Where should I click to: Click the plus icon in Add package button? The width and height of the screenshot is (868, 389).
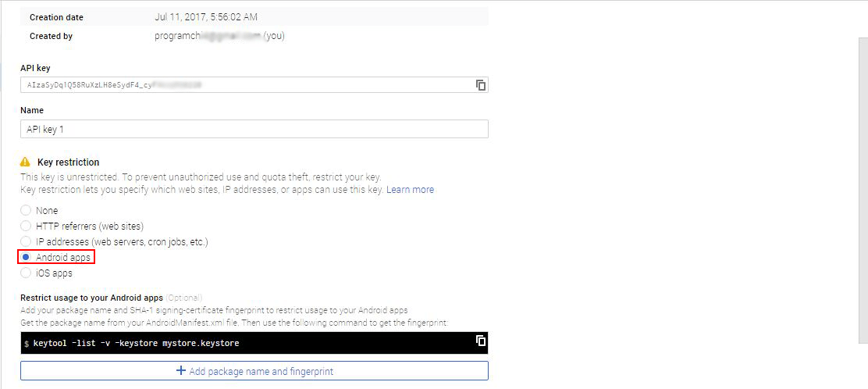pos(180,371)
